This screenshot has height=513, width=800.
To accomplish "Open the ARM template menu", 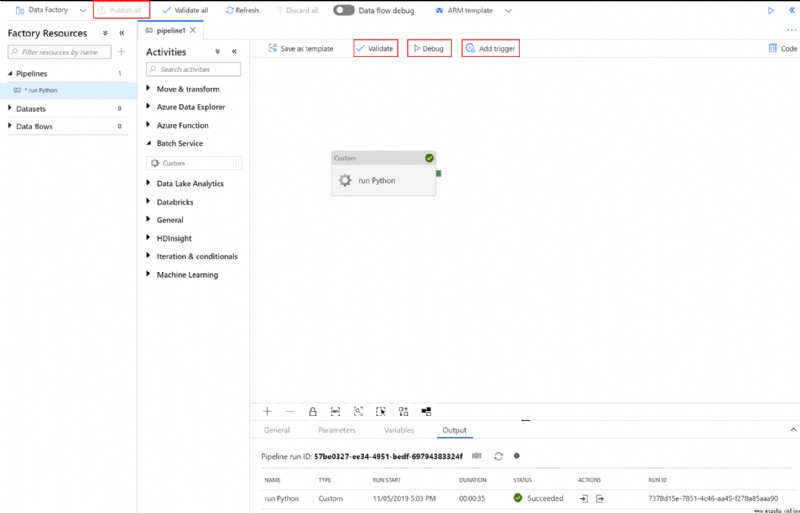I will [x=473, y=10].
